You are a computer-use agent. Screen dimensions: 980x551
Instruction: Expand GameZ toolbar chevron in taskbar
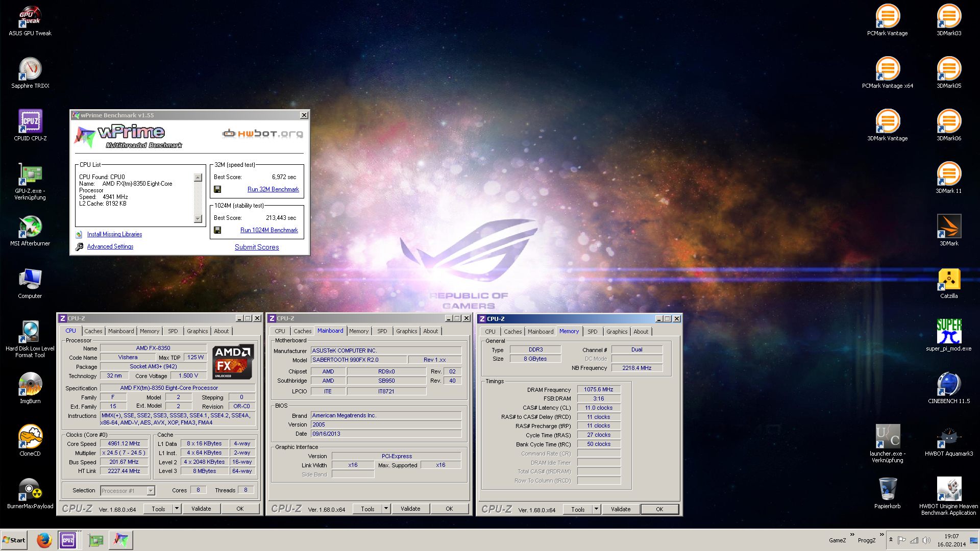tap(852, 535)
